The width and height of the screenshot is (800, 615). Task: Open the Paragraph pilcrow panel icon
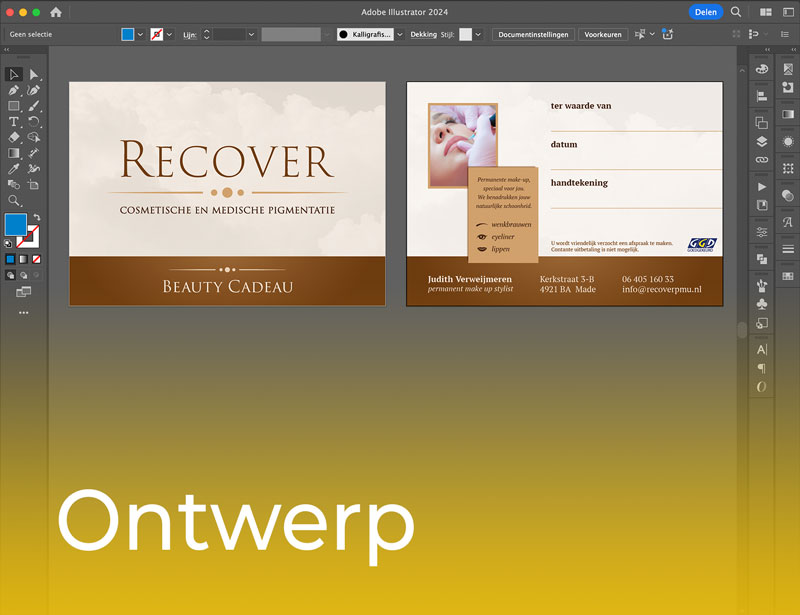click(762, 368)
